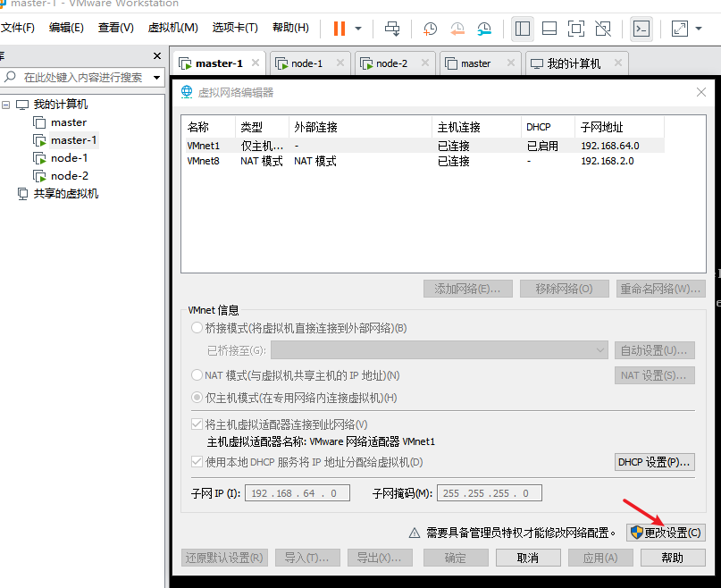Click Send Ctrl+Alt+Del toolbar icon

pos(392,29)
